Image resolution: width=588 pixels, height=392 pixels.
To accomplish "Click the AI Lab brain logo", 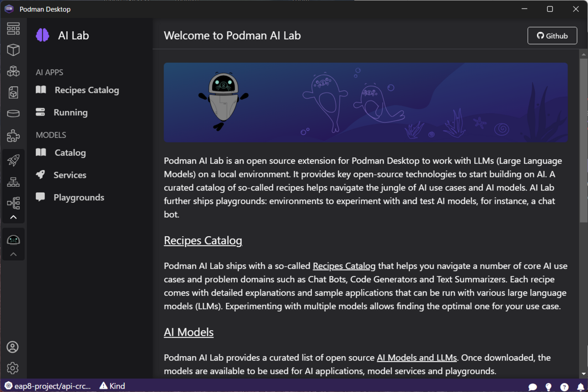I will (x=43, y=35).
